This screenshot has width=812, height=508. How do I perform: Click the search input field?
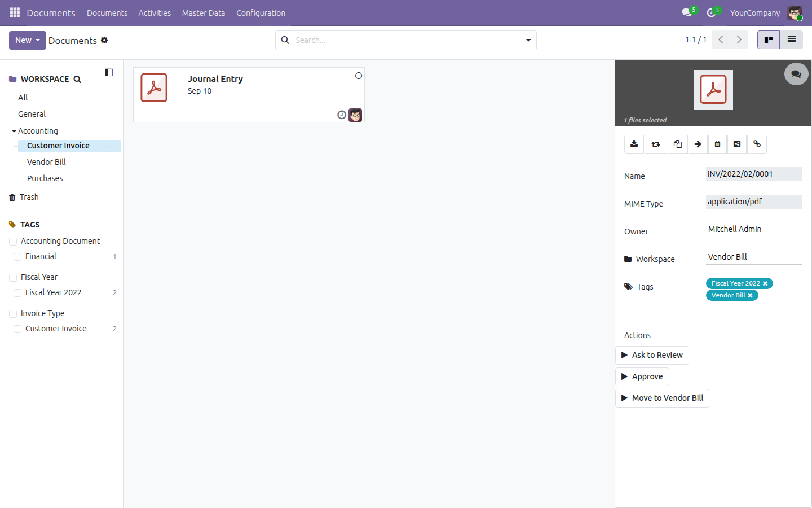pyautogui.click(x=406, y=40)
